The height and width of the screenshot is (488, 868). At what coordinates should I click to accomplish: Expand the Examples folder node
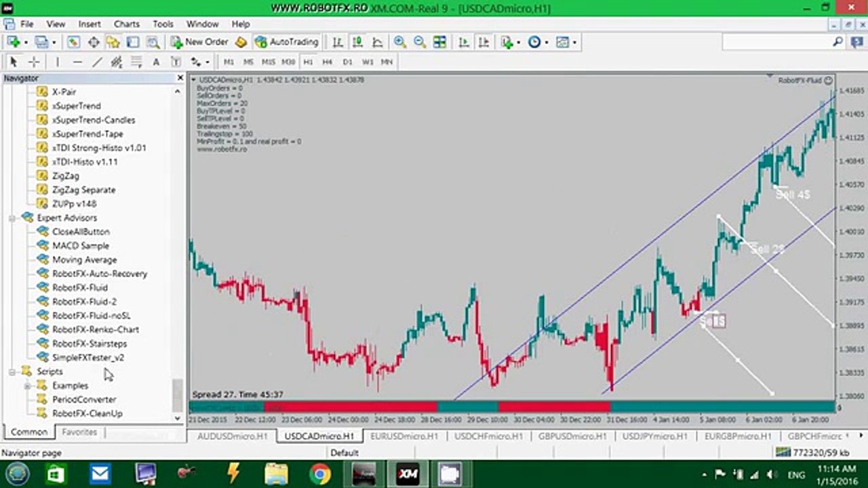(x=27, y=386)
